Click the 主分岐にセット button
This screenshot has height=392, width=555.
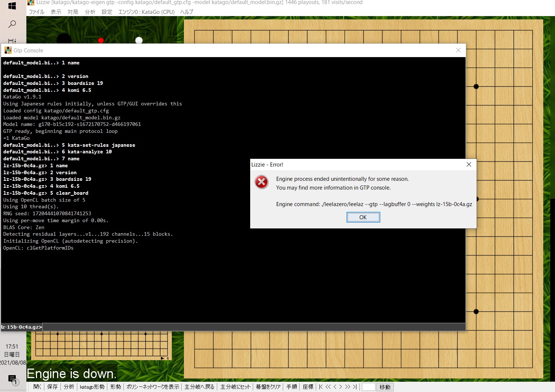(236, 387)
